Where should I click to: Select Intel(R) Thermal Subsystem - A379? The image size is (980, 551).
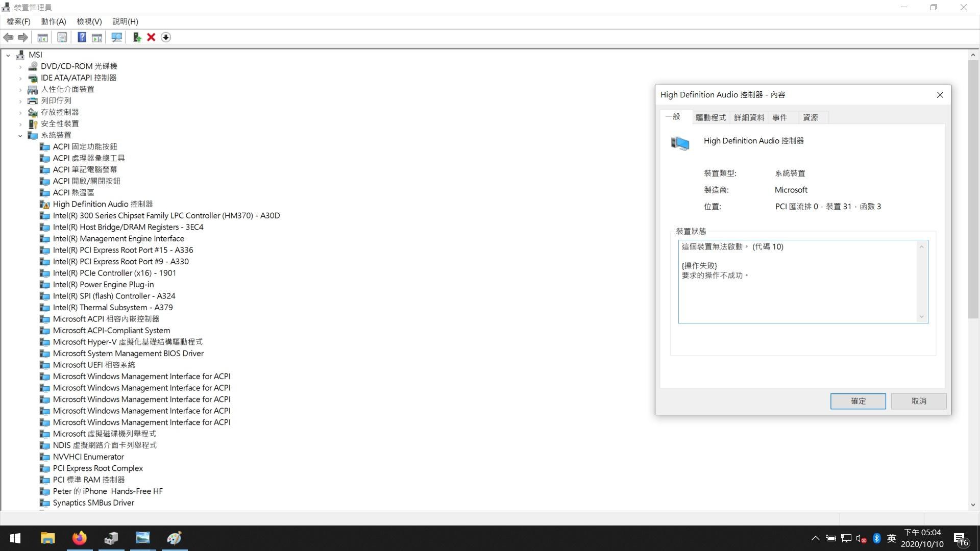tap(113, 308)
